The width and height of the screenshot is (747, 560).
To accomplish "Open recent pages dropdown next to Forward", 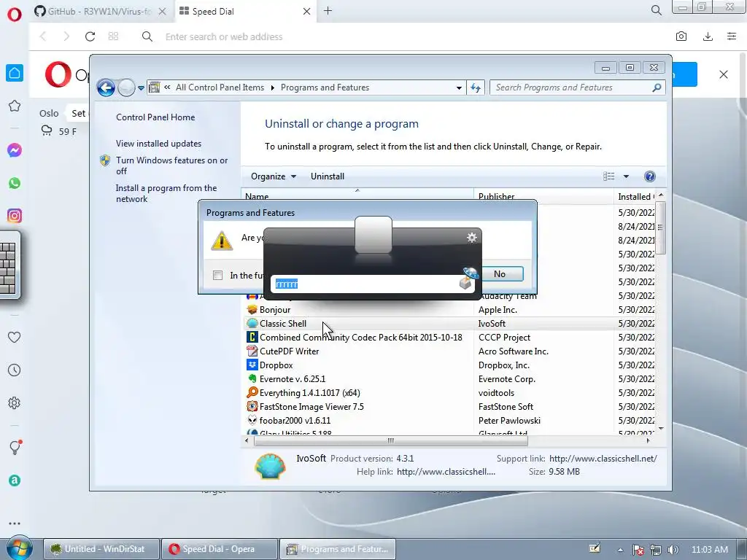I will (141, 87).
